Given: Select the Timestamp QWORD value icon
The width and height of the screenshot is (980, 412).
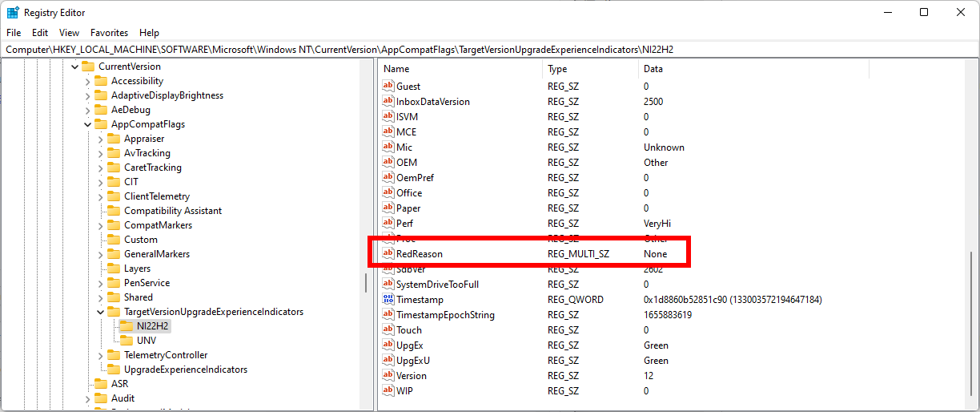Looking at the screenshot, I should pos(388,300).
